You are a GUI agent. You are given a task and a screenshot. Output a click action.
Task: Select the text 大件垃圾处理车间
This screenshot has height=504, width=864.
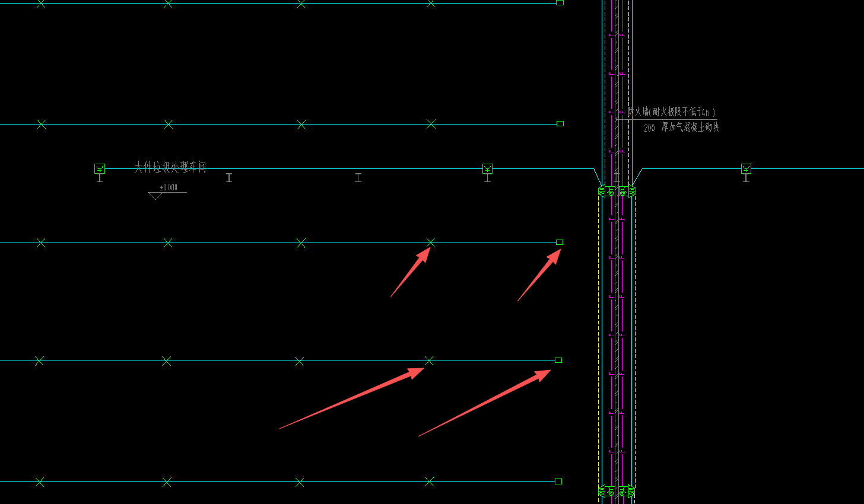(x=170, y=167)
